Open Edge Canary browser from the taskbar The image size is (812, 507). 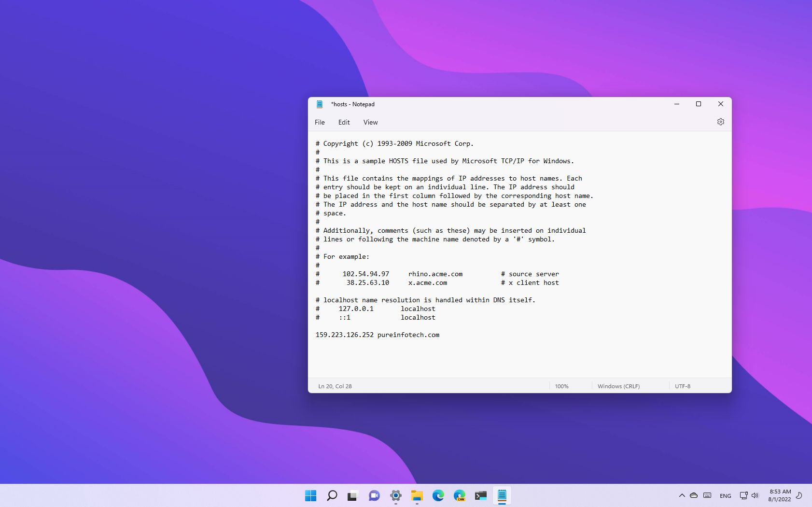pyautogui.click(x=460, y=495)
